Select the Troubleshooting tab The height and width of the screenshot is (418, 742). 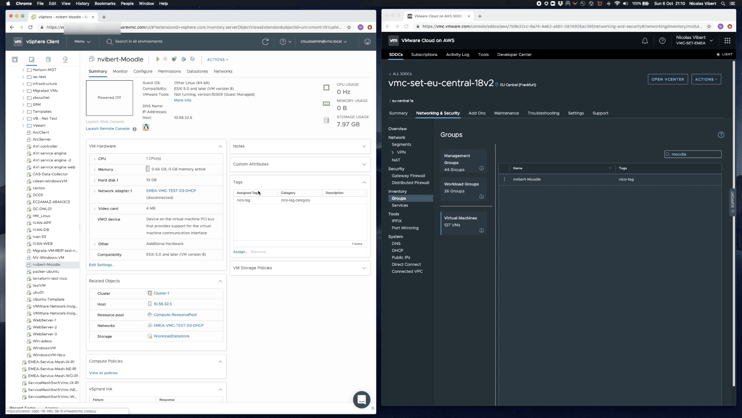click(543, 113)
